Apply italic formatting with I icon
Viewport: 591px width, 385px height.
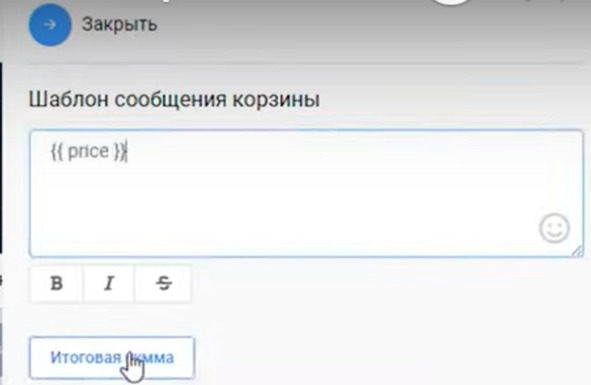pyautogui.click(x=109, y=283)
